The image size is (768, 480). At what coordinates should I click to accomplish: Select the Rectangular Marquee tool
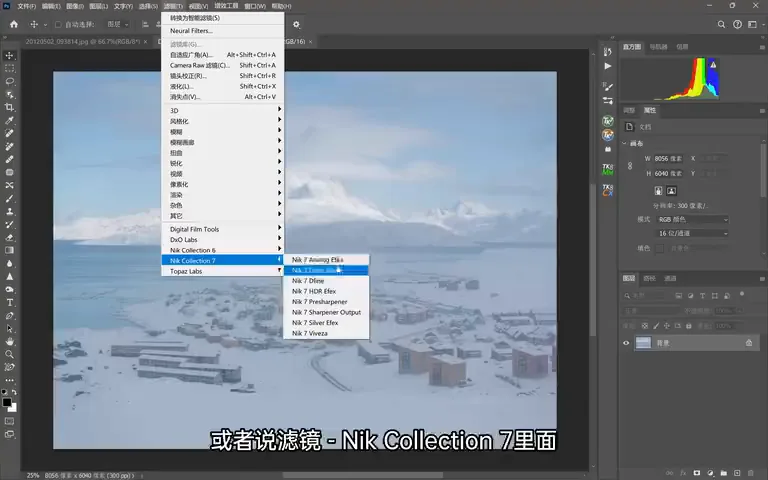9,69
